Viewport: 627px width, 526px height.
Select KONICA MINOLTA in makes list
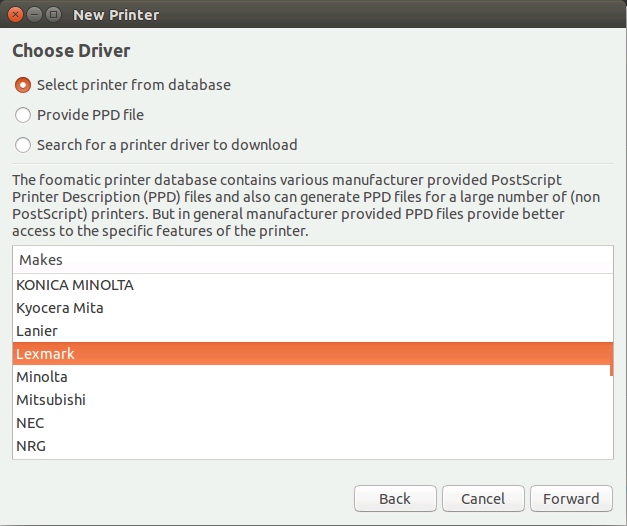pyautogui.click(x=313, y=285)
